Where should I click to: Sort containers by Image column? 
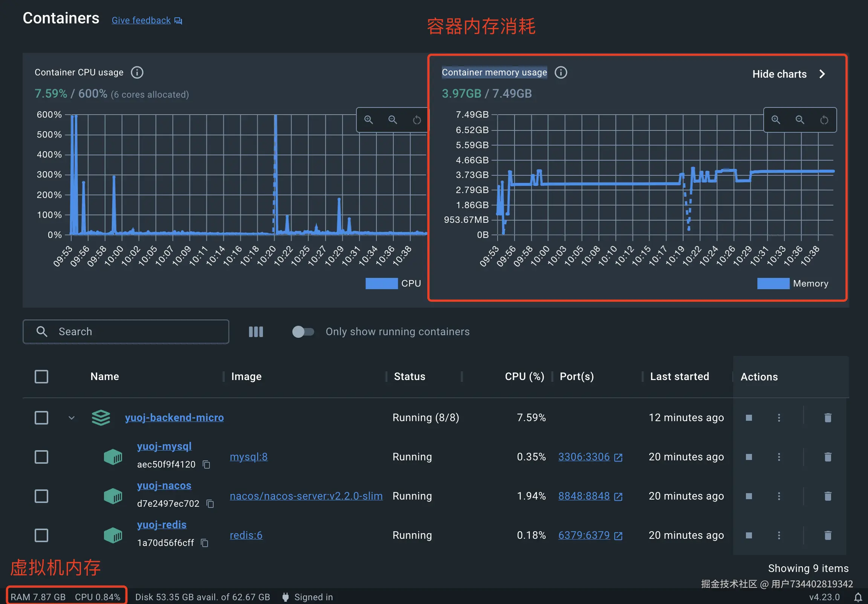(246, 377)
